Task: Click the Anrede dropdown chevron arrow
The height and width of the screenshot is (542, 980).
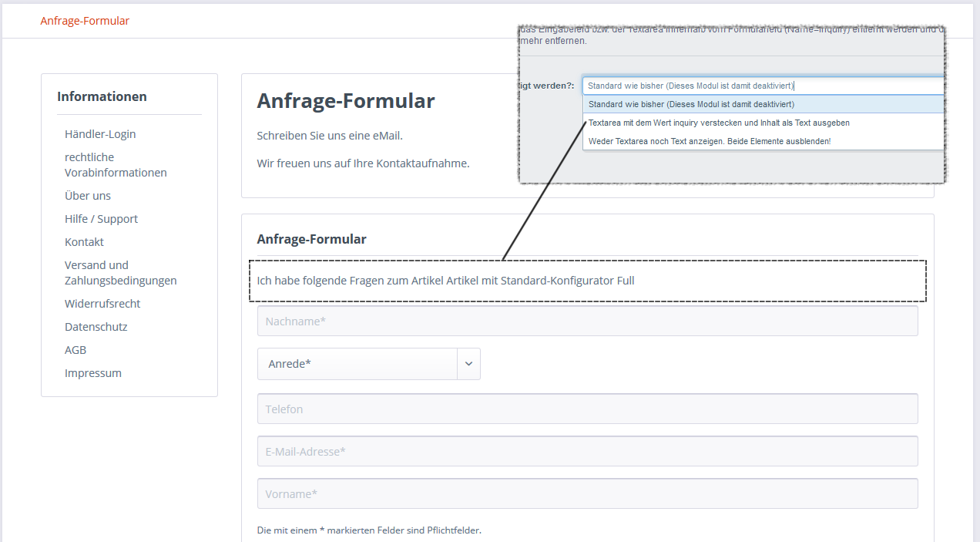Action: (468, 364)
